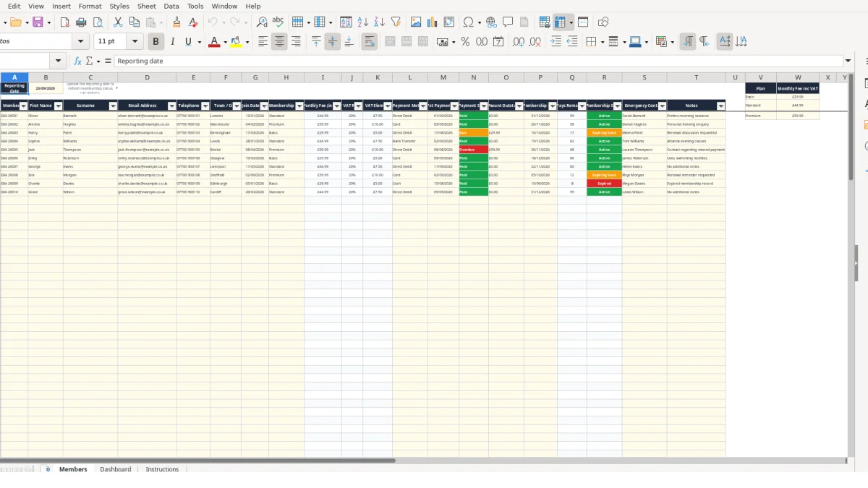Expand the formula bar arrow
Image resolution: width=868 pixels, height=488 pixels.
(x=848, y=61)
